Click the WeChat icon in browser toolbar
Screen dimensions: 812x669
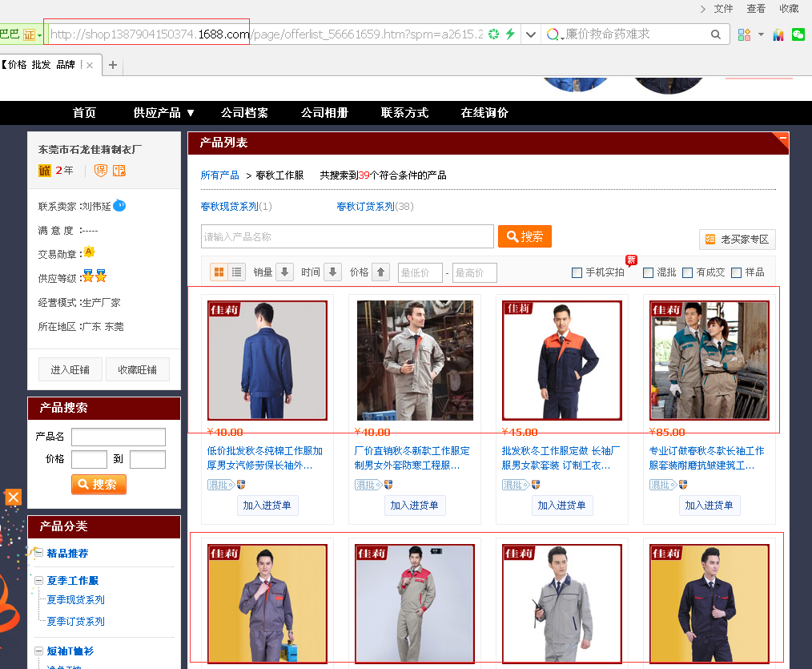798,34
